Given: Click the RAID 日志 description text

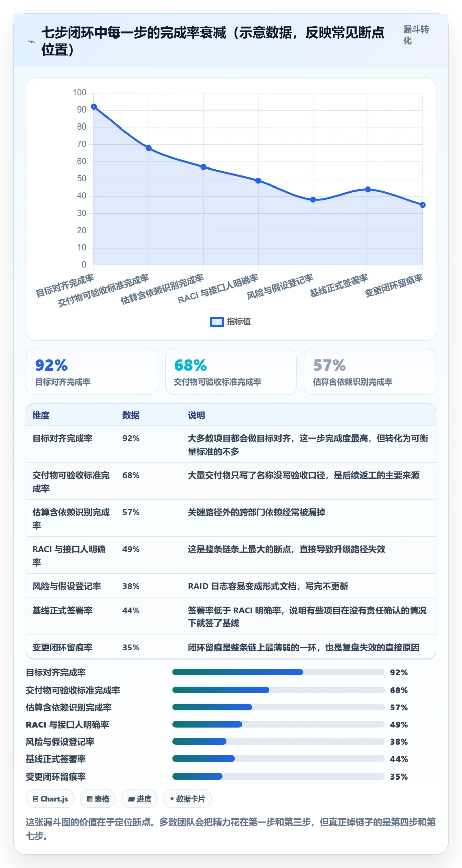Looking at the screenshot, I should [x=268, y=586].
